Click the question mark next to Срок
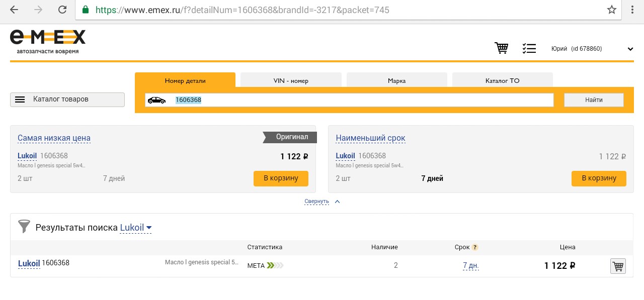This screenshot has height=300, width=644. click(475, 247)
